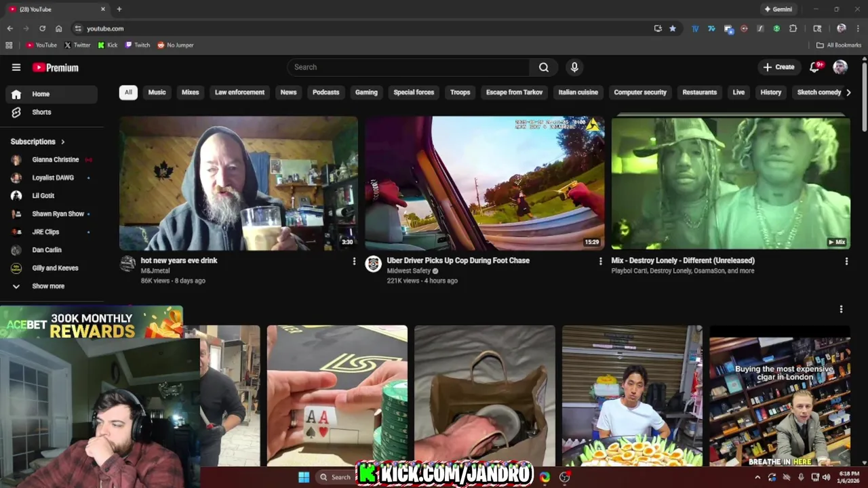Open the Twitter bookmark

(x=77, y=45)
